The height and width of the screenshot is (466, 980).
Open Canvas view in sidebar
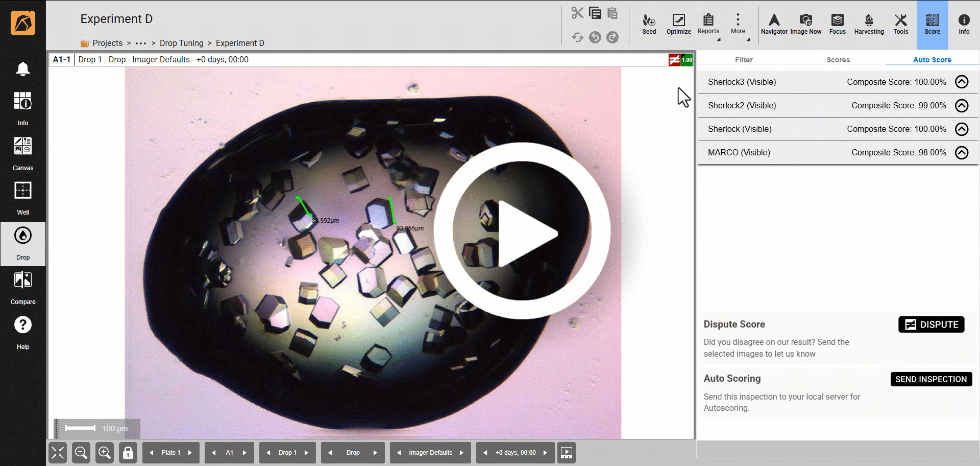tap(23, 153)
